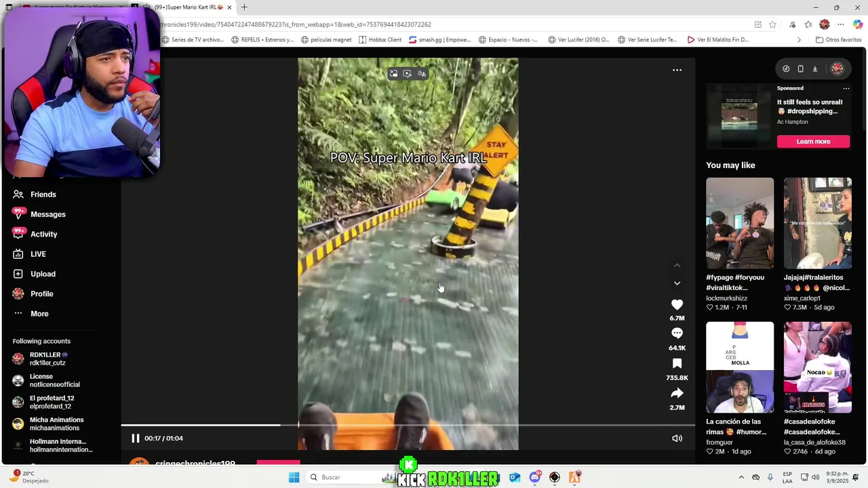Screen dimensions: 868x488
Task: Mute the video with the speaker icon
Action: [677, 439]
